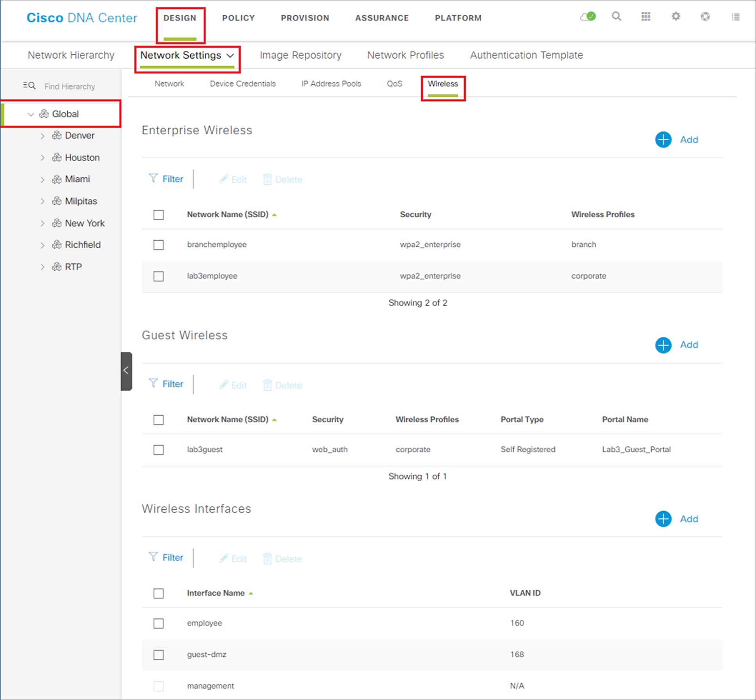Click the Enterprise Wireless trash Delete icon
Screen dimensions: 756x700
[267, 179]
